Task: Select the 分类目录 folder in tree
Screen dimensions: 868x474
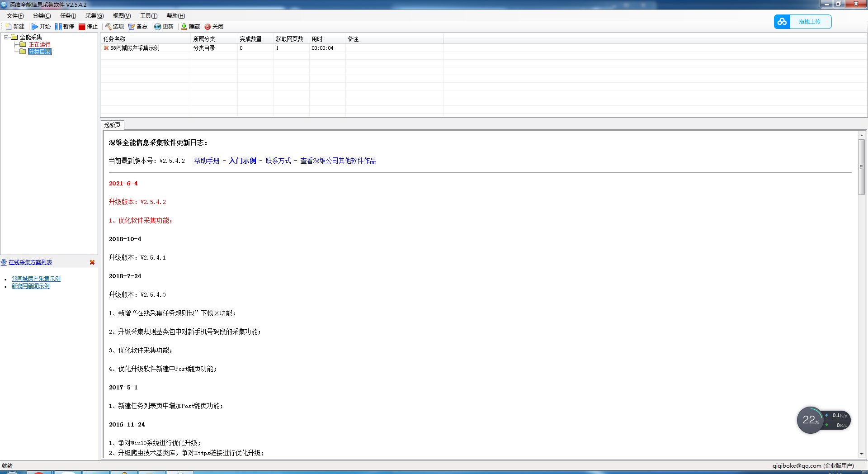Action: click(x=40, y=52)
